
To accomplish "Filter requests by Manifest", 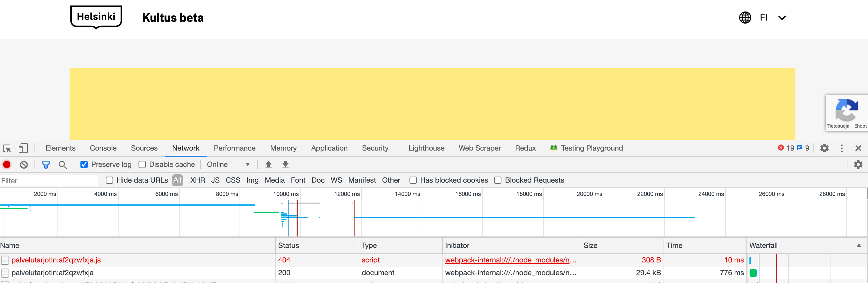I will (x=362, y=180).
